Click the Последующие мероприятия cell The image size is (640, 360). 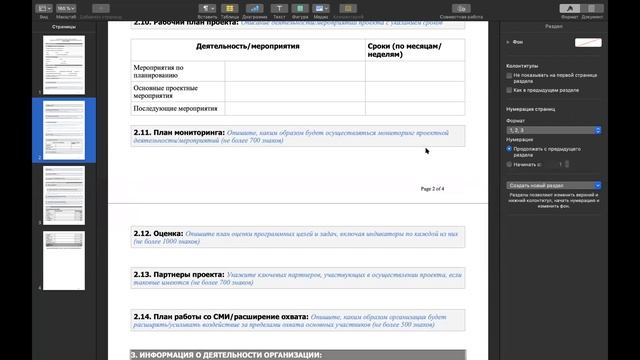pos(178,109)
